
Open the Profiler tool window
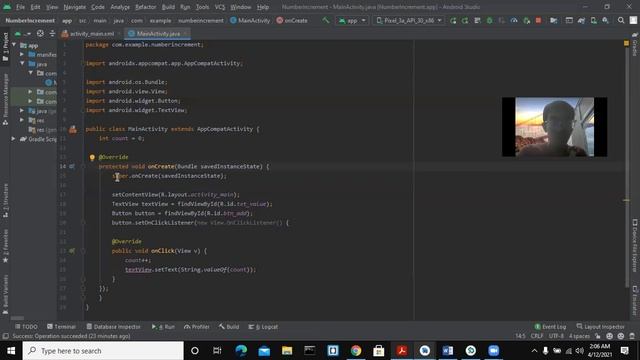197,327
